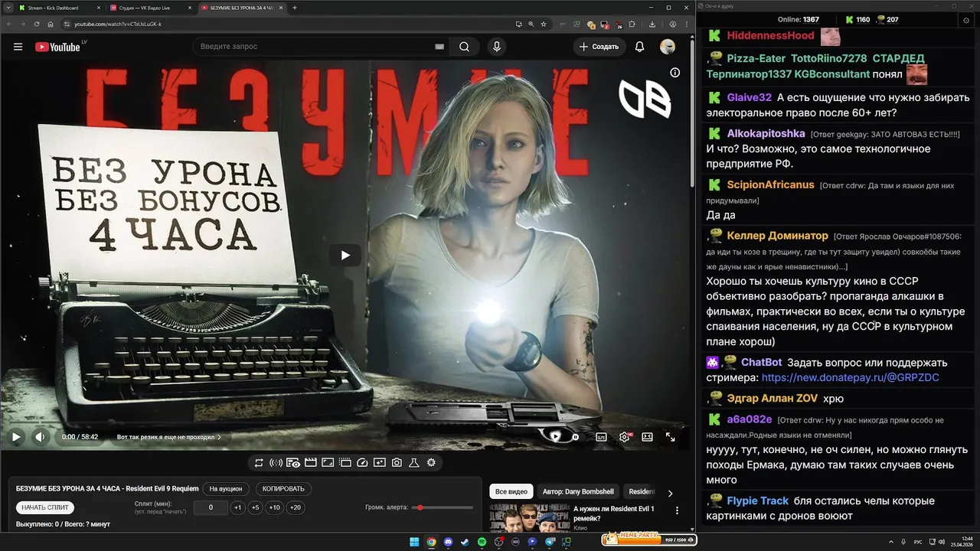Screen dimensions: 980x551
Task: Open YouTube notifications bell
Action: coord(639,47)
